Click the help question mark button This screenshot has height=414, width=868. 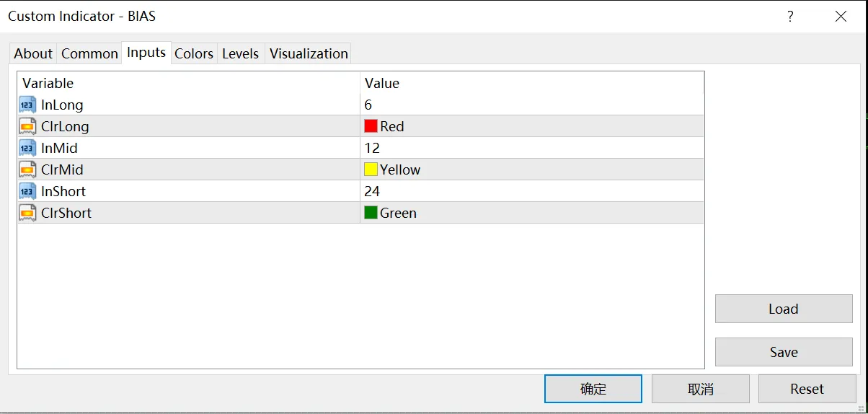point(790,16)
